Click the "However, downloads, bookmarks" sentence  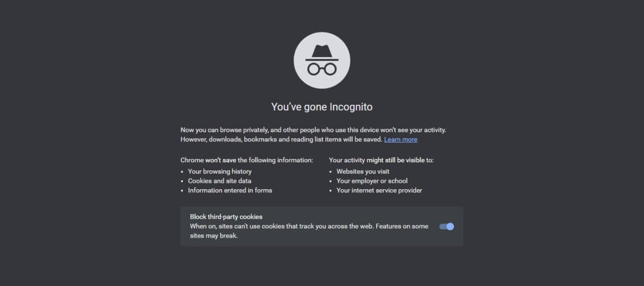tap(281, 139)
